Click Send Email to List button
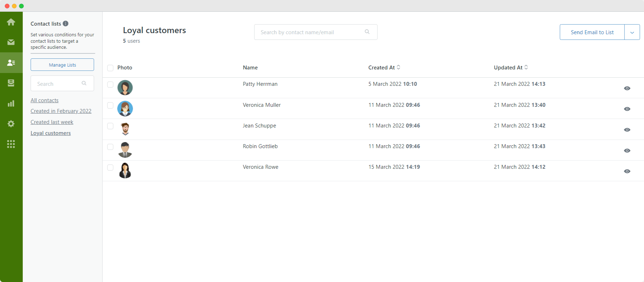 point(592,32)
